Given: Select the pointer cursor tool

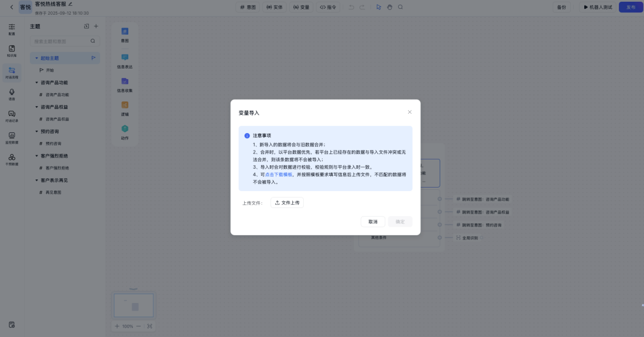Looking at the screenshot, I should point(379,7).
